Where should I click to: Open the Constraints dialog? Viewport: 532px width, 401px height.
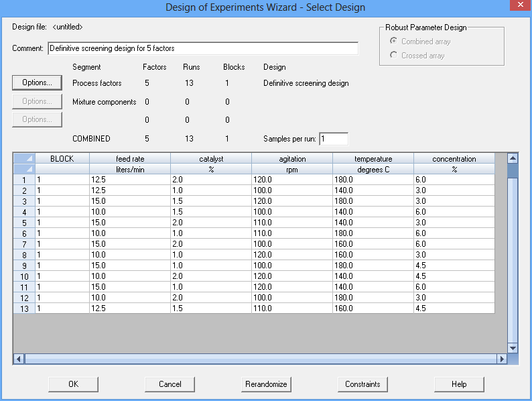[x=362, y=384]
